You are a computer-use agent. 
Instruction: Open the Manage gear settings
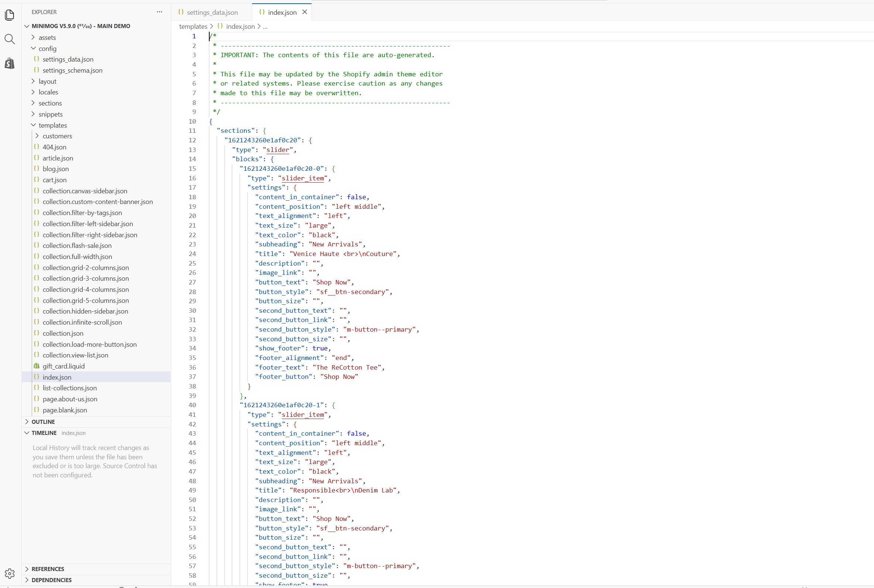click(x=10, y=573)
